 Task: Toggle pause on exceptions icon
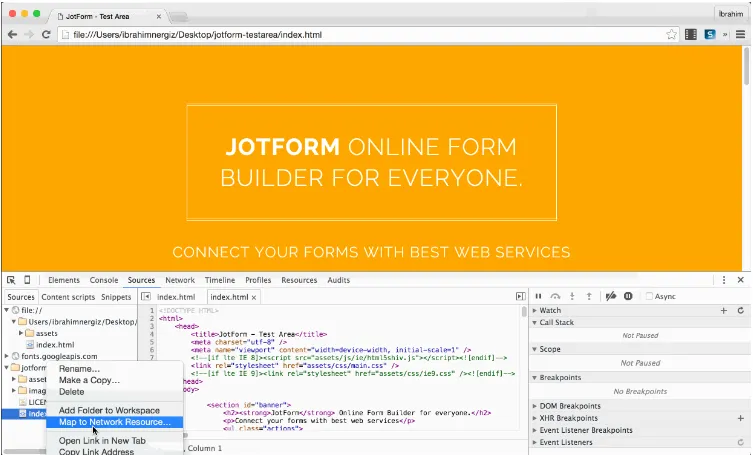(x=628, y=296)
